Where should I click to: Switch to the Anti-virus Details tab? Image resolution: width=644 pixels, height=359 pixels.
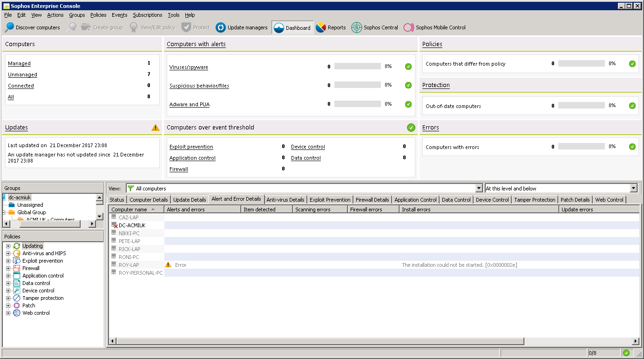coord(285,200)
